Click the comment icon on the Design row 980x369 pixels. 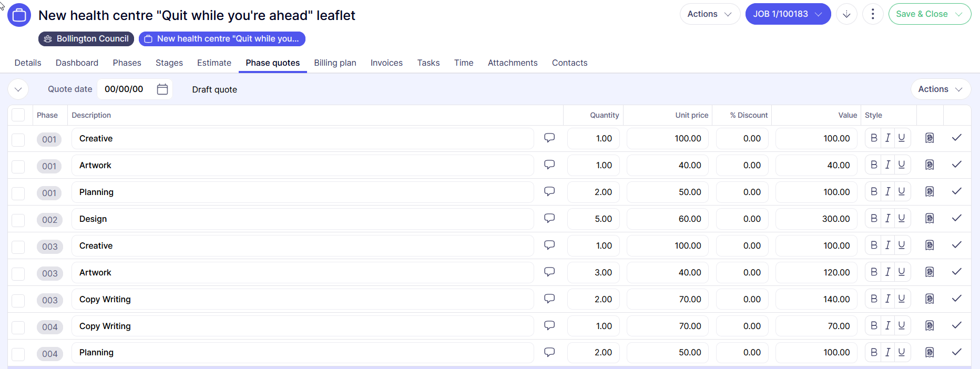(x=549, y=218)
